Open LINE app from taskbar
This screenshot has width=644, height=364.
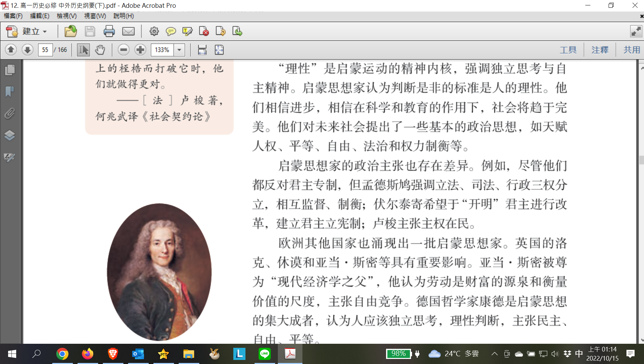point(265,354)
